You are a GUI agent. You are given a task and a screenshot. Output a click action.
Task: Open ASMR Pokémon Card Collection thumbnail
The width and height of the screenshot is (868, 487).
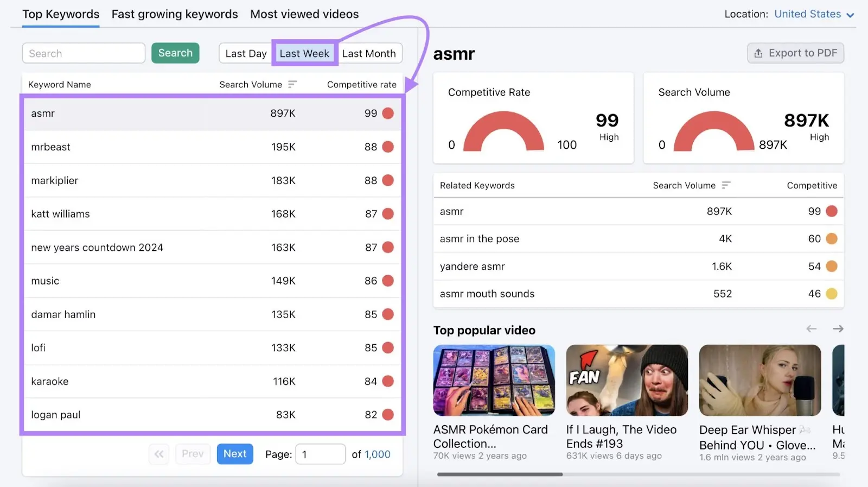pos(494,380)
